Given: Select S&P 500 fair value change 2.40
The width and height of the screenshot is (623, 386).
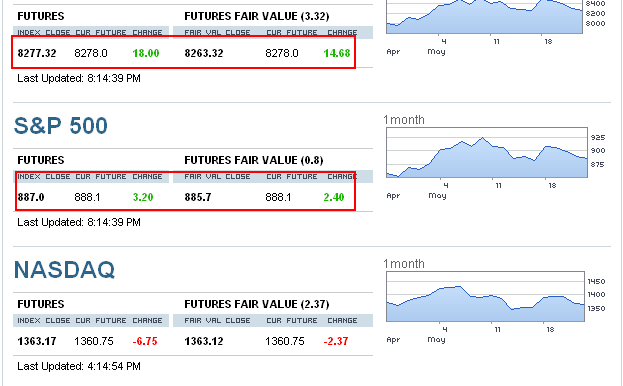Looking at the screenshot, I should 334,197.
